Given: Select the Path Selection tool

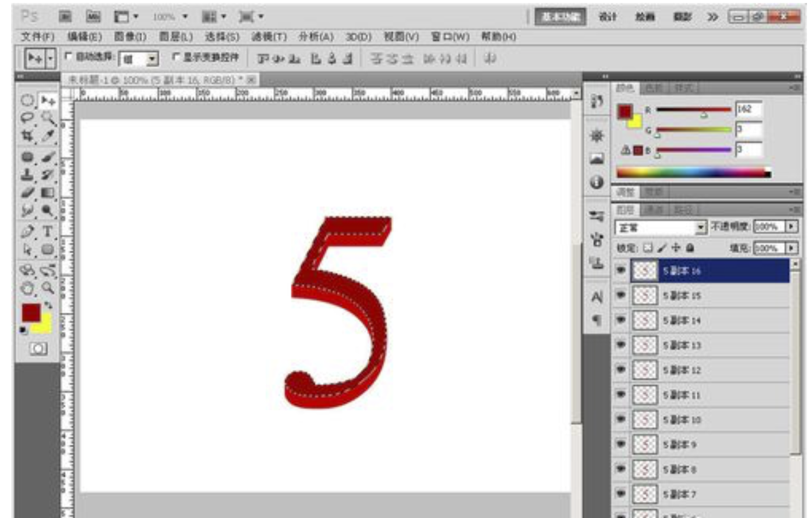Looking at the screenshot, I should coord(27,249).
